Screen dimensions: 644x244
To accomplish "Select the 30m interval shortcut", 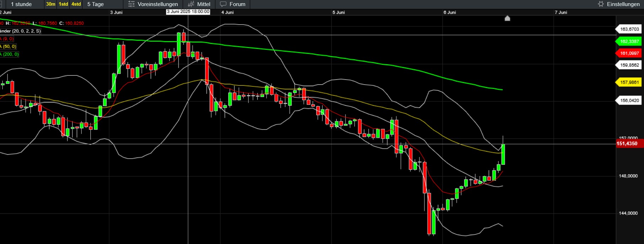I will [x=51, y=4].
